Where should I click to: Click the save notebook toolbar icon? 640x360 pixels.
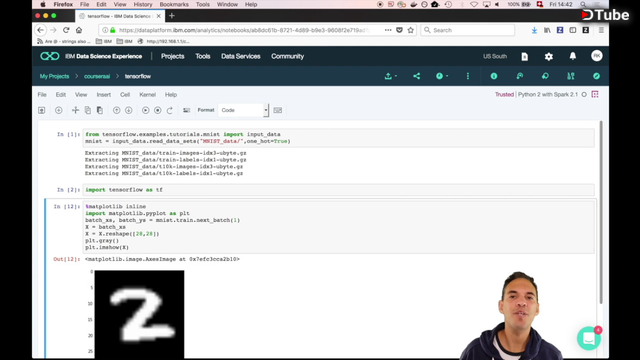(42, 110)
